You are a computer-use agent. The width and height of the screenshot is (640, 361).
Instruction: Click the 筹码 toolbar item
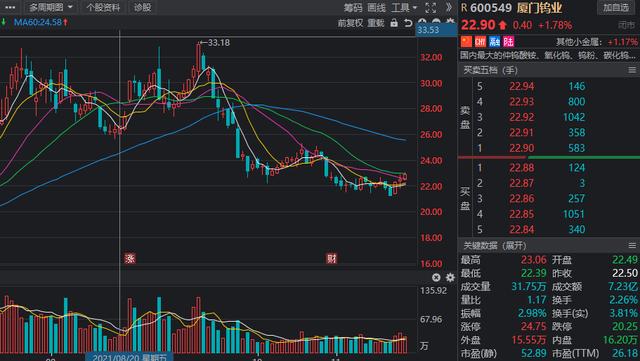353,8
